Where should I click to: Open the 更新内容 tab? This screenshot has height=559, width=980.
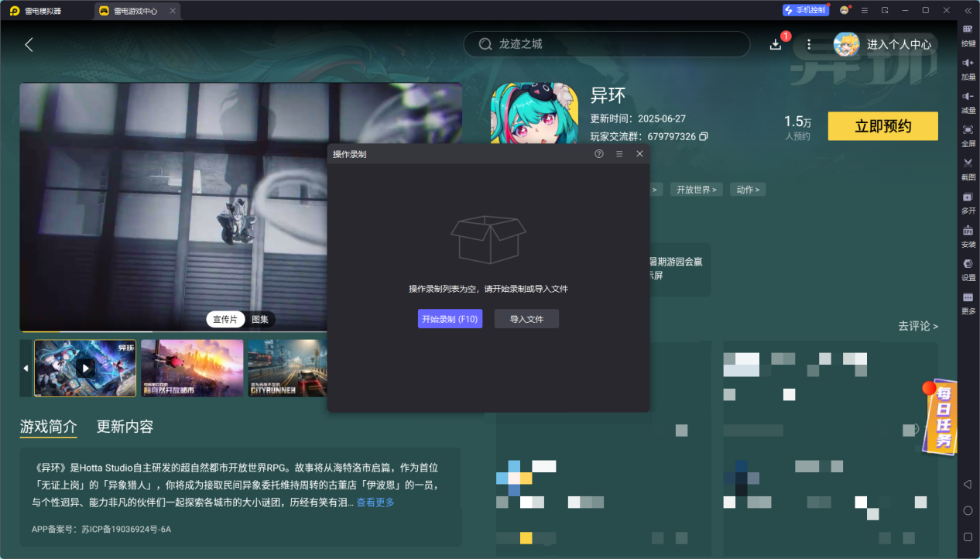point(125,427)
